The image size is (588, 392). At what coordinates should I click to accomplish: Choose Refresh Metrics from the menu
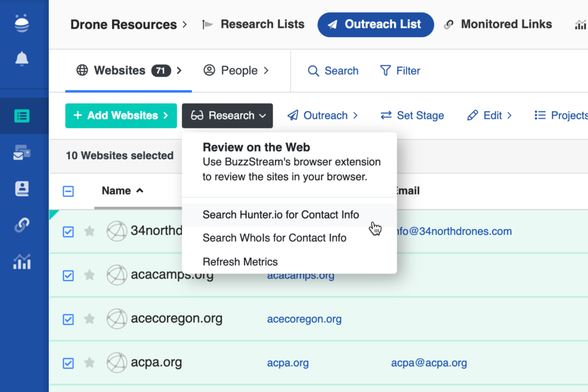[x=240, y=262]
